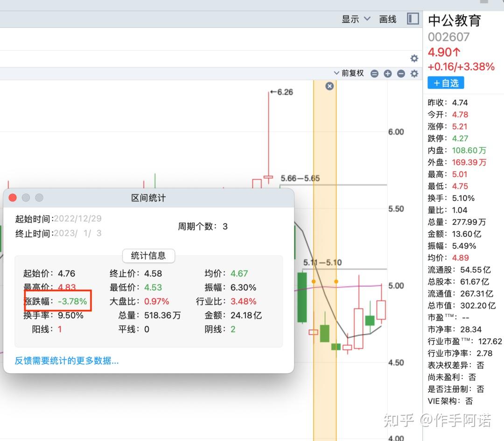Click the equals reset-zoom icon
Viewport: 504px width, 441px height.
(374, 74)
